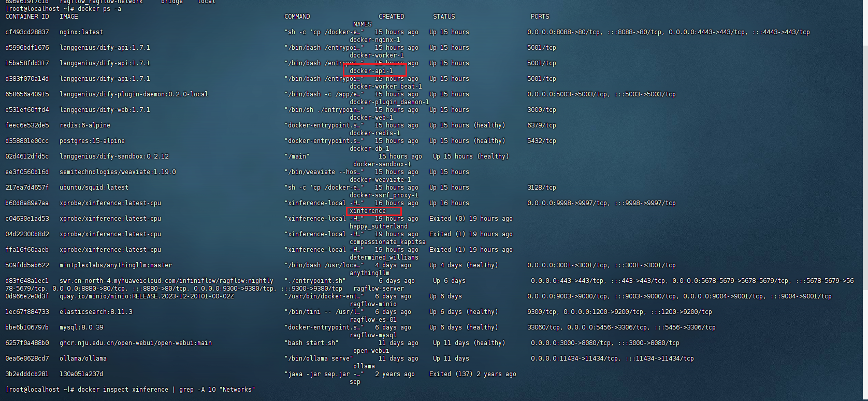Image resolution: width=868 pixels, height=401 pixels.
Task: Select image langgenius/dify-web:1.7.1
Action: pyautogui.click(x=105, y=110)
